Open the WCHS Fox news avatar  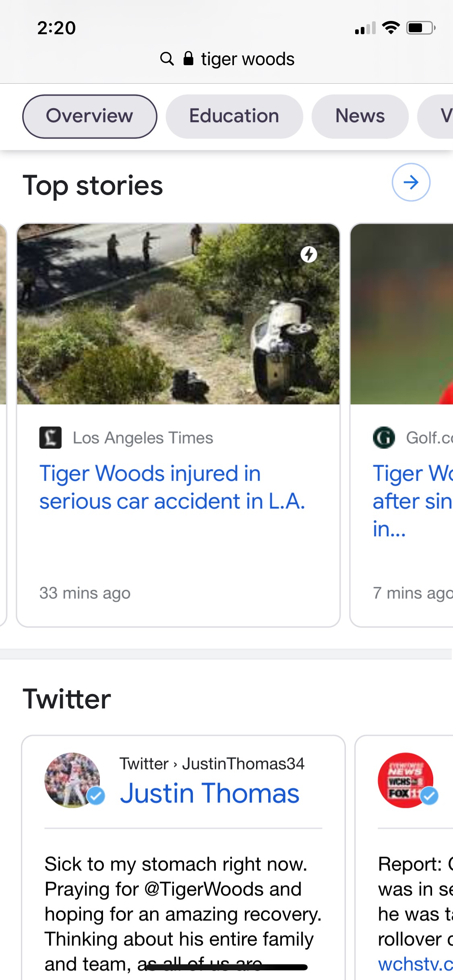pyautogui.click(x=405, y=780)
